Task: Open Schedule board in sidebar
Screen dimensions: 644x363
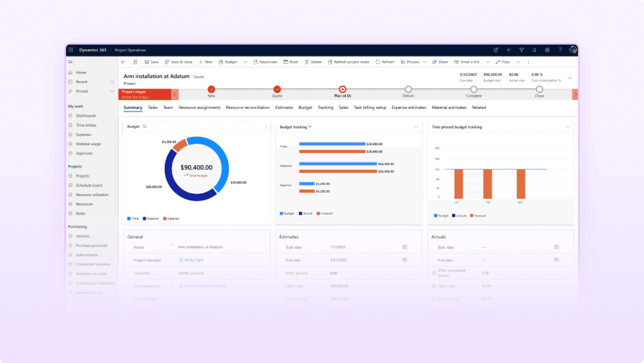Action: [89, 185]
